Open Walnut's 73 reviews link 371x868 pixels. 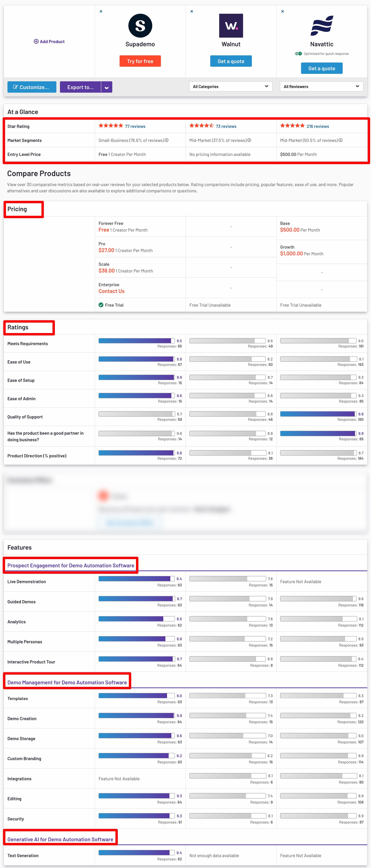226,126
